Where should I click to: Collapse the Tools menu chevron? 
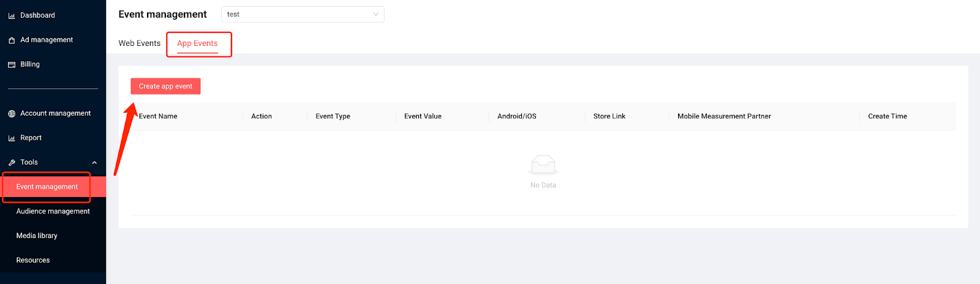(94, 162)
